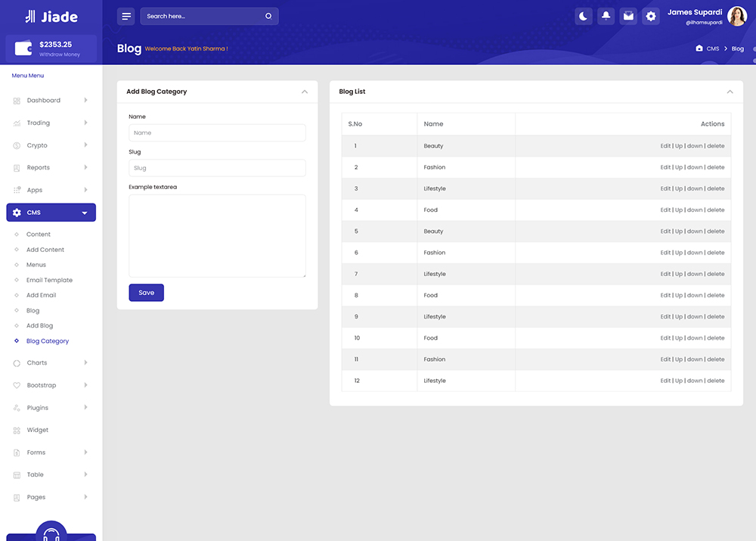The image size is (756, 541).
Task: Click James Supardi profile avatar
Action: click(x=736, y=16)
